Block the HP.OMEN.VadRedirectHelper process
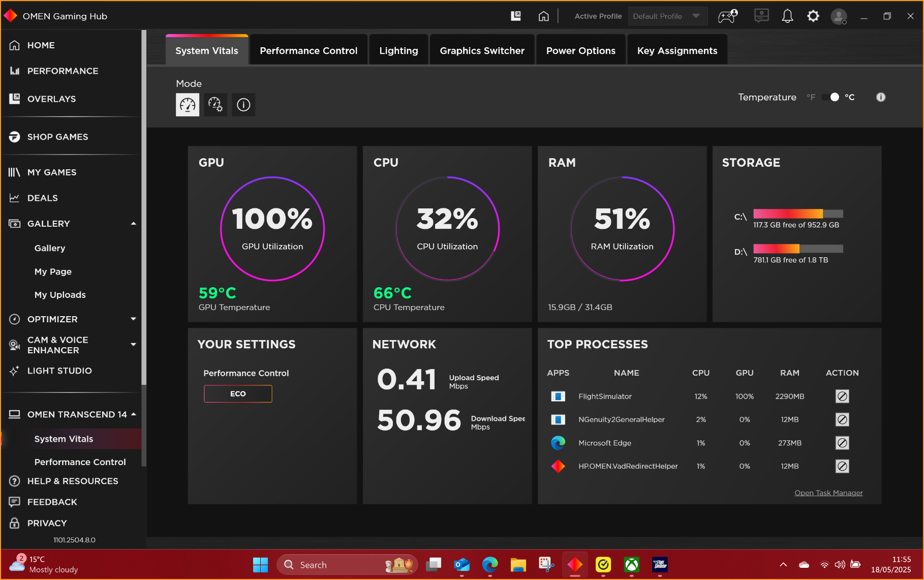This screenshot has width=924, height=580. tap(842, 466)
